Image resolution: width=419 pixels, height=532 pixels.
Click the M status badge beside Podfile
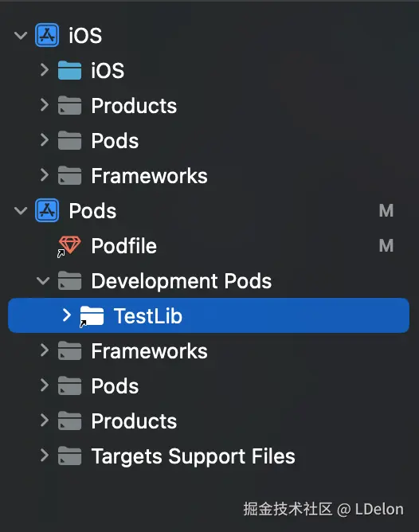386,245
